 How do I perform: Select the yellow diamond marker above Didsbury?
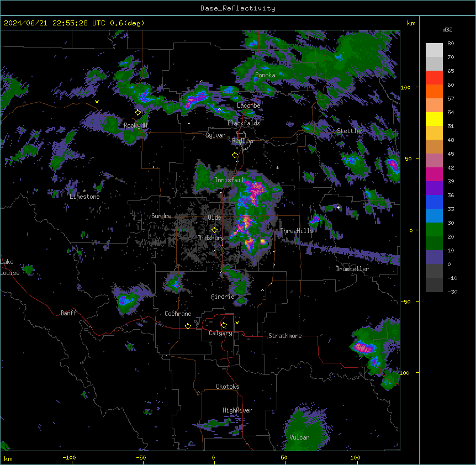pyautogui.click(x=215, y=230)
